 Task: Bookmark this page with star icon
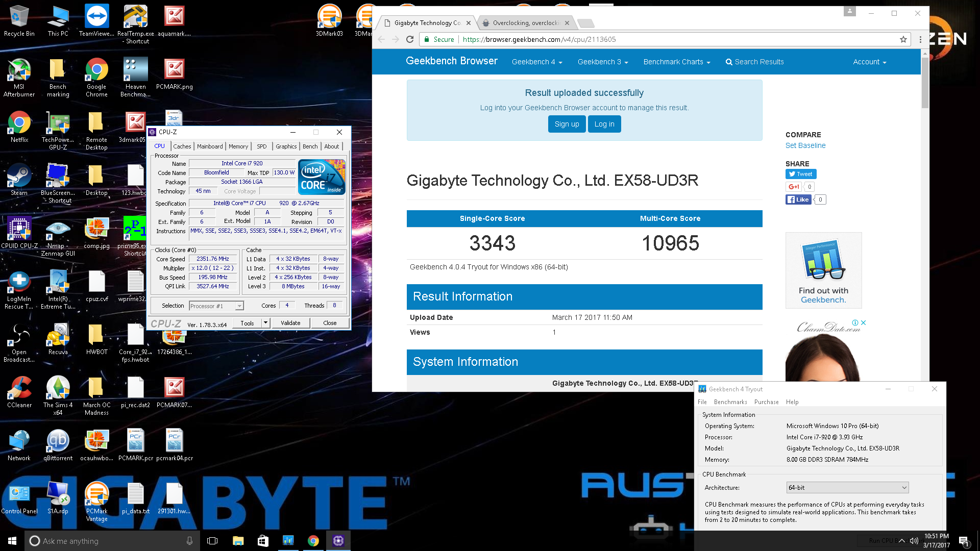click(903, 39)
